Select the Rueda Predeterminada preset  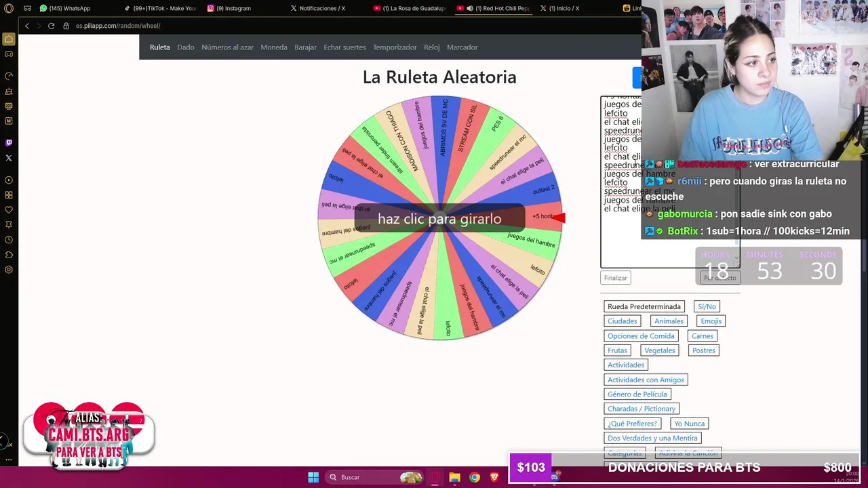(x=644, y=306)
